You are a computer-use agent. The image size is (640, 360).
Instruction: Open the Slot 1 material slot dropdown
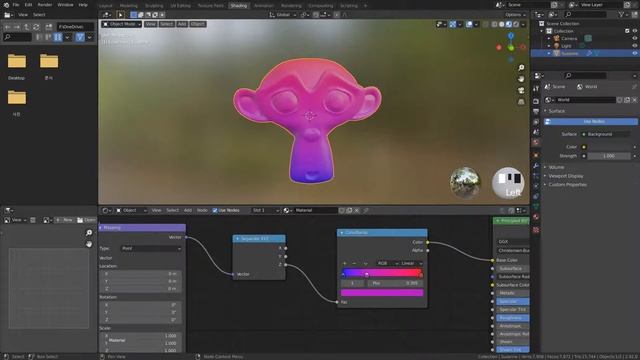(265, 211)
